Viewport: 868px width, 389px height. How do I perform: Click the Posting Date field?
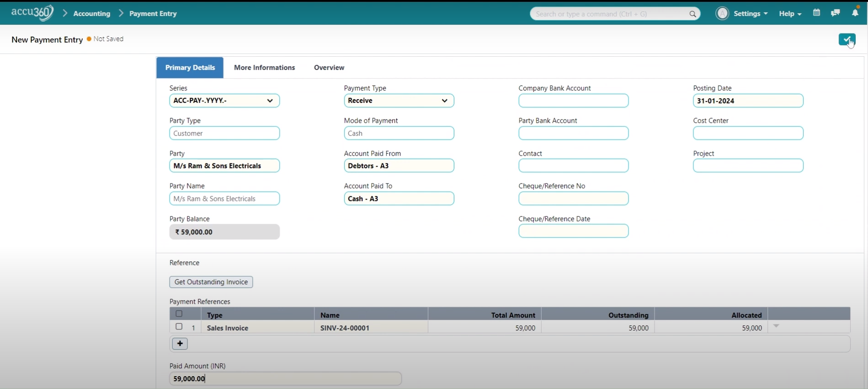[748, 101]
